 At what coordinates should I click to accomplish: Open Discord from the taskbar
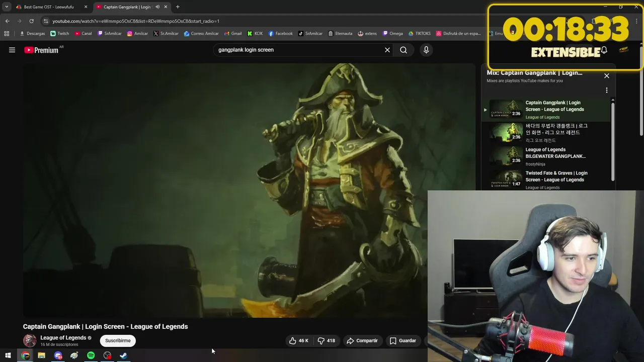pos(58,355)
